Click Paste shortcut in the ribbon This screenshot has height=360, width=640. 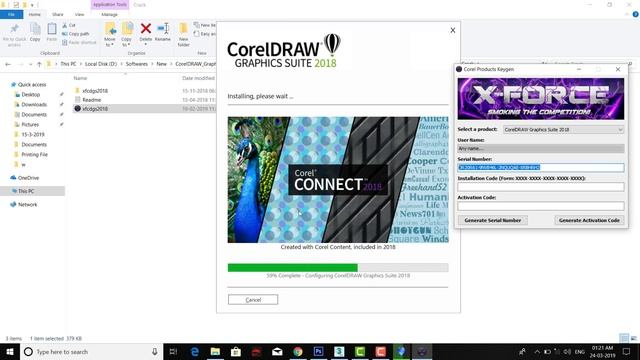tap(79, 42)
